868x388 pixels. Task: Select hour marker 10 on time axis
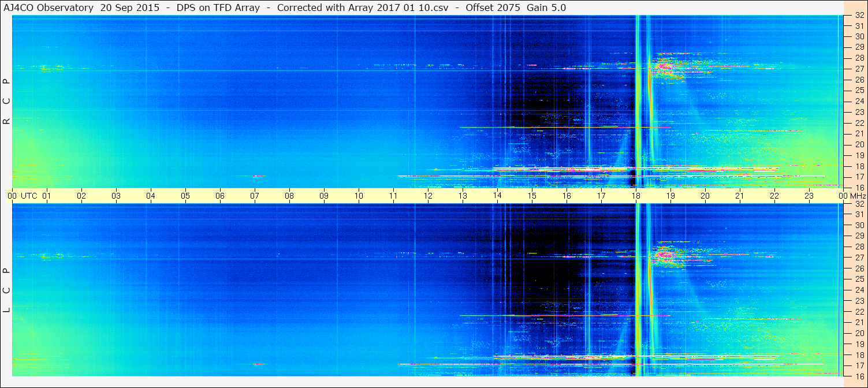pyautogui.click(x=359, y=196)
